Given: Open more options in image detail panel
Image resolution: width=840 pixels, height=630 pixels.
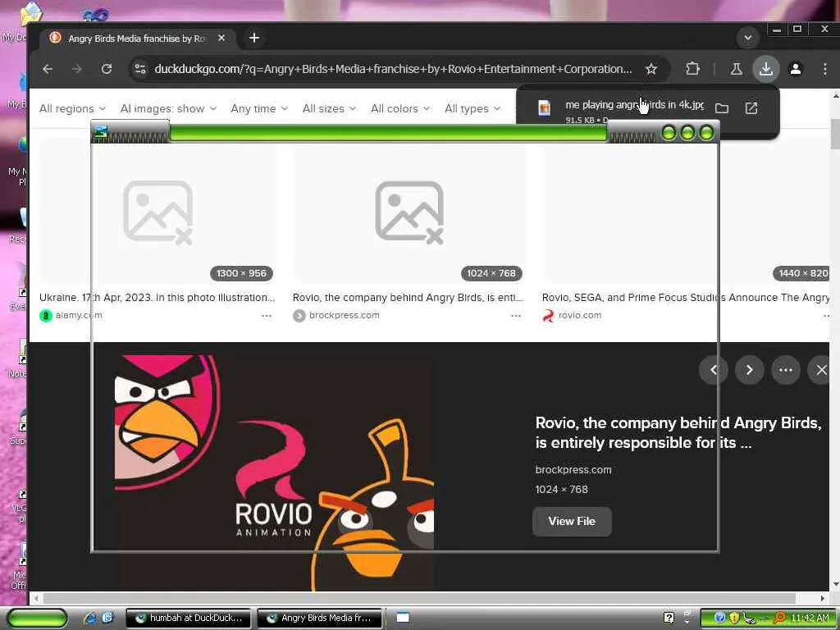Looking at the screenshot, I should point(785,370).
